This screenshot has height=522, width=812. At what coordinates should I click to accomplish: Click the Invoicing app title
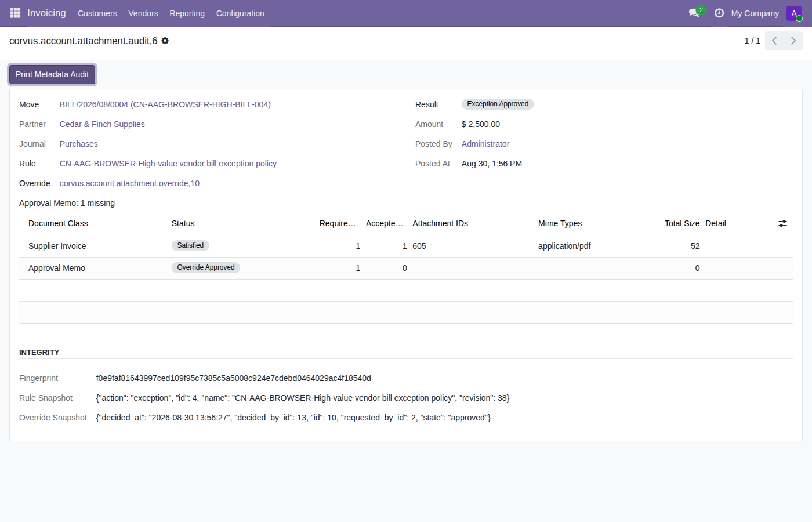pyautogui.click(x=46, y=13)
